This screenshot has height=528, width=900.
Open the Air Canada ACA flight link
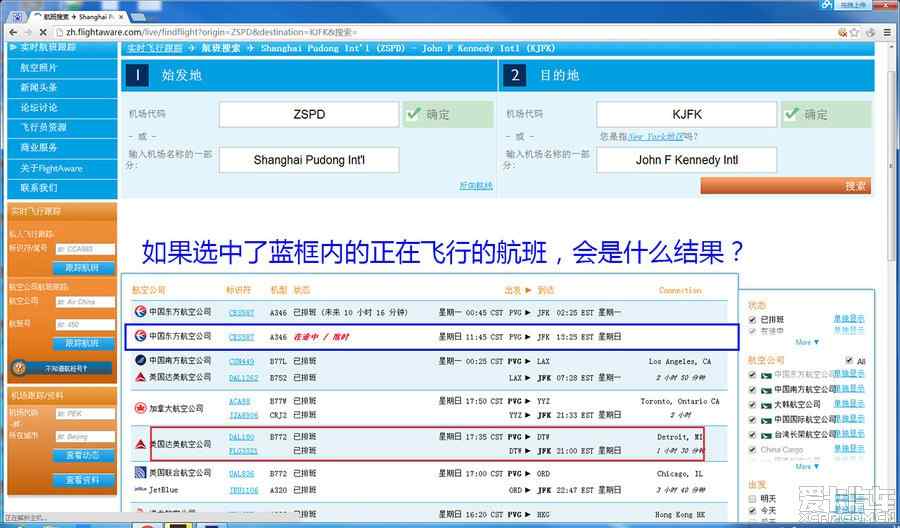pos(240,401)
